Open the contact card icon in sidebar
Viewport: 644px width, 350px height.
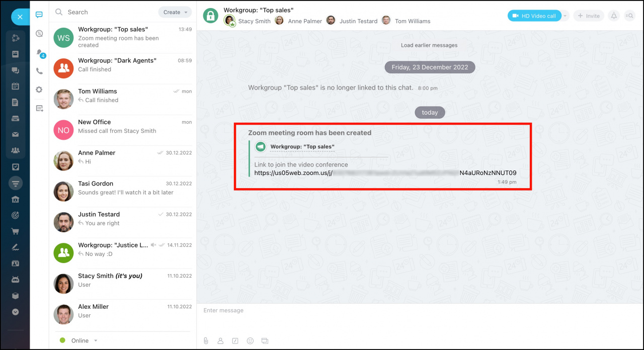[x=16, y=263]
